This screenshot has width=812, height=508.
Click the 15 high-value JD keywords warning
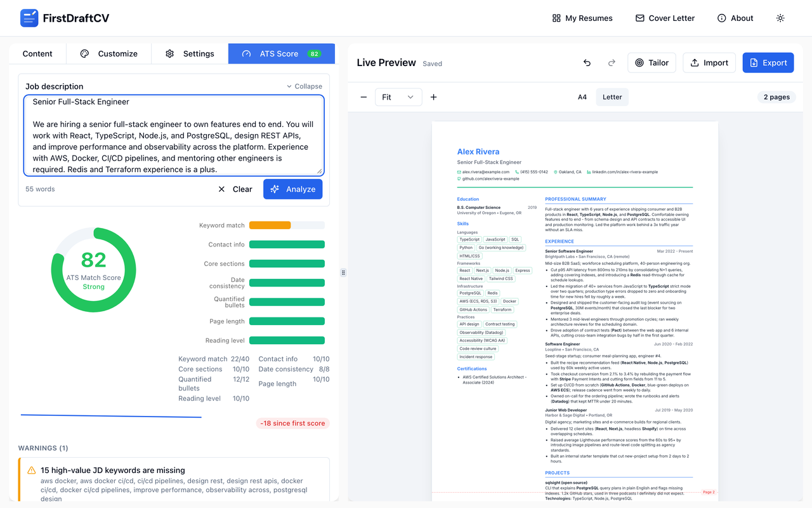click(174, 480)
